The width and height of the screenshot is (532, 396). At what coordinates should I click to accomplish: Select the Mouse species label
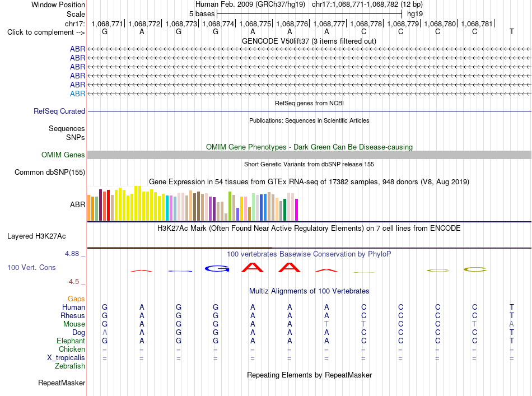tap(74, 324)
